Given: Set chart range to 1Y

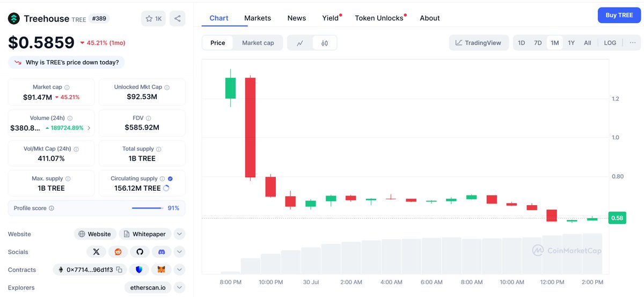Looking at the screenshot, I should pos(572,43).
